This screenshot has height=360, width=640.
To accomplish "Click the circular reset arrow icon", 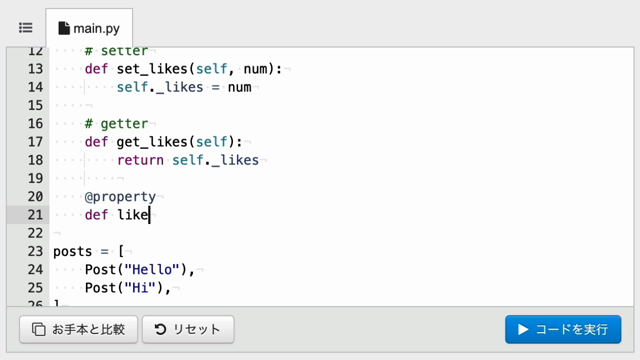I will click(x=160, y=329).
